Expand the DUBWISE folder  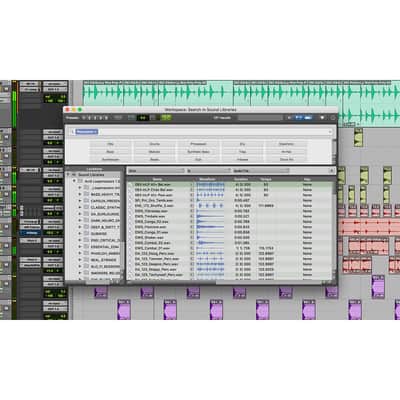80,234
